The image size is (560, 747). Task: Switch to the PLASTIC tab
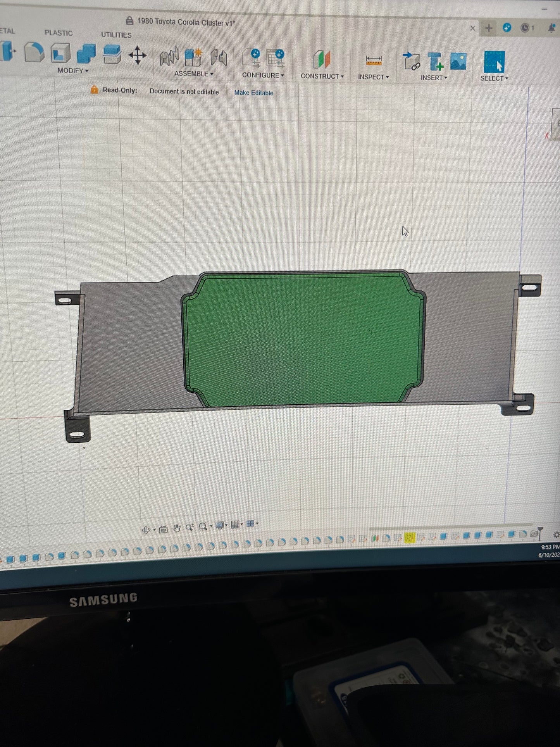(59, 33)
